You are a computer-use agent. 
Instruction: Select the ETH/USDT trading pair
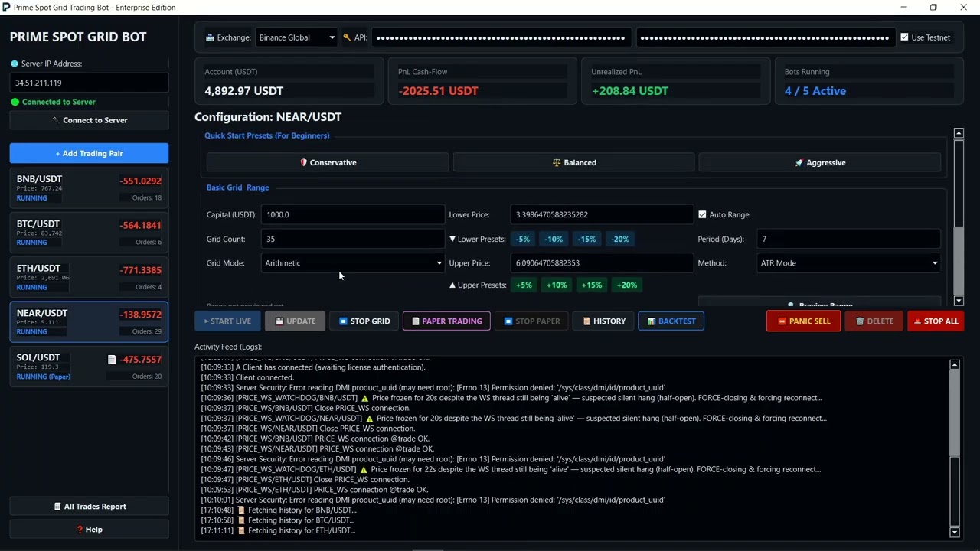(x=89, y=277)
